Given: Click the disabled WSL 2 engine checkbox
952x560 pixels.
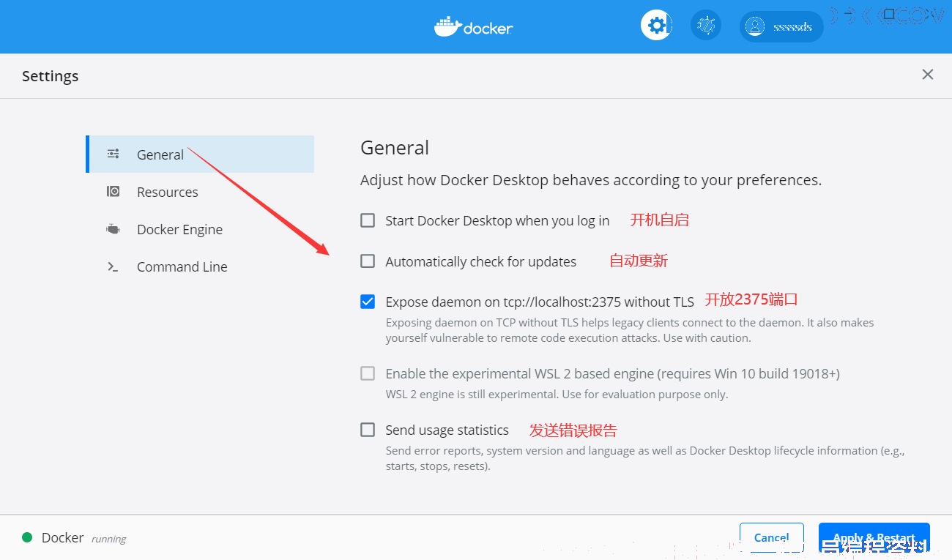Looking at the screenshot, I should [x=368, y=373].
